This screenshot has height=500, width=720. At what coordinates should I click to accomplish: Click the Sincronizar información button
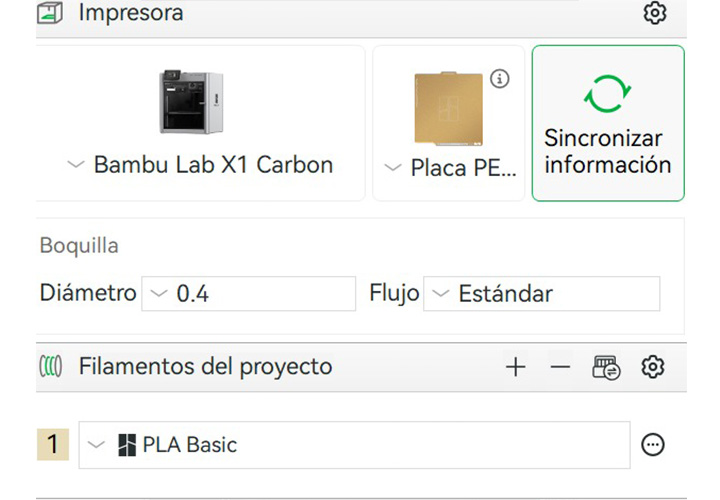click(607, 123)
